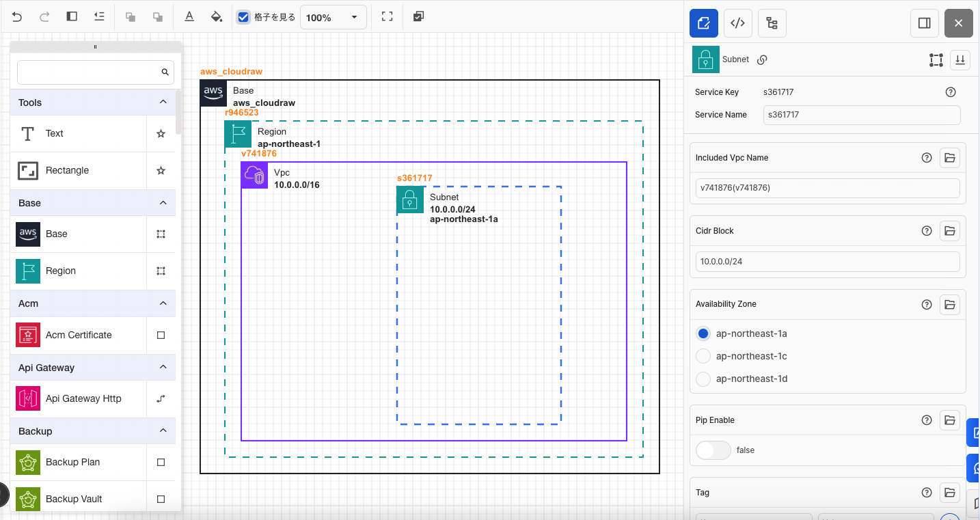The width and height of the screenshot is (980, 520).
Task: Close the properties panel
Action: pyautogui.click(x=959, y=23)
